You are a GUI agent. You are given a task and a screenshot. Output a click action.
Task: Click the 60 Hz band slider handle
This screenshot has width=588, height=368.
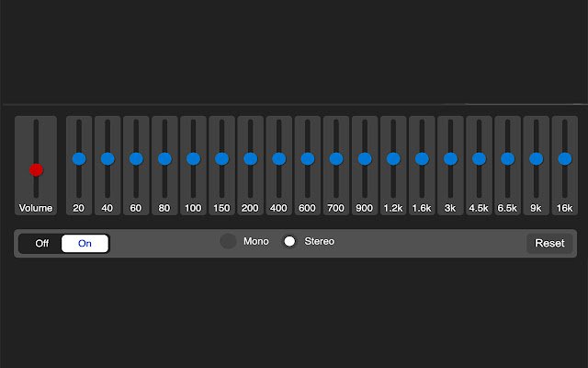pyautogui.click(x=136, y=159)
